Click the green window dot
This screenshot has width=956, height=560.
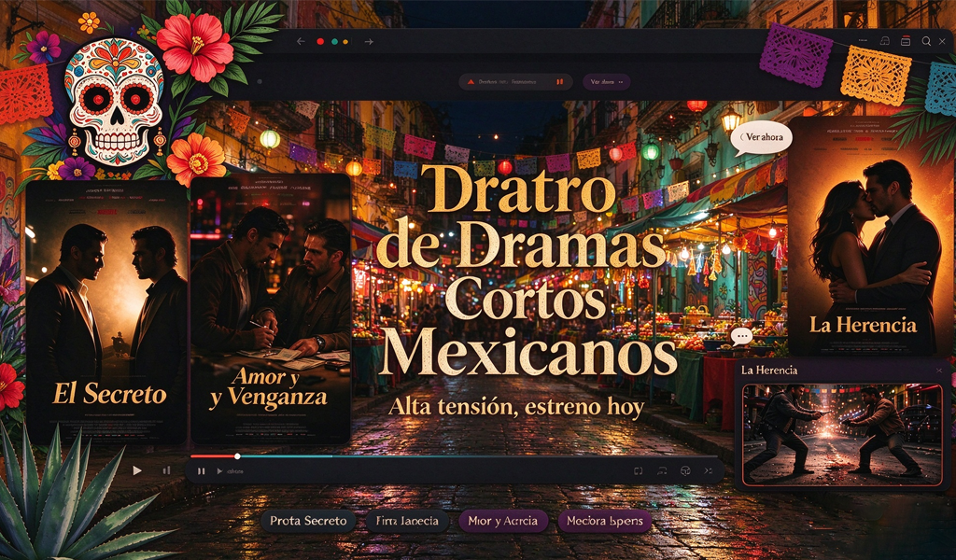(334, 41)
